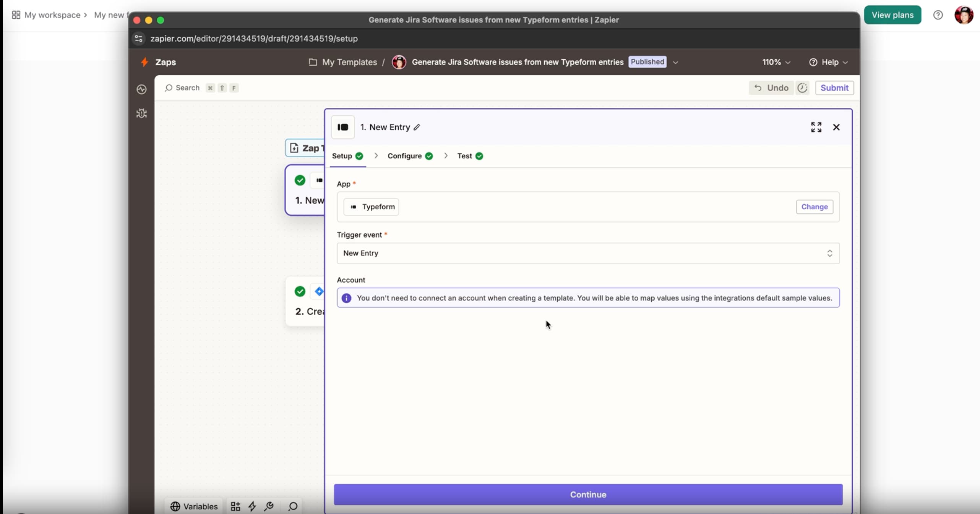Open version history clock icon next to Undo
Screen dimensions: 980x514
click(x=802, y=88)
